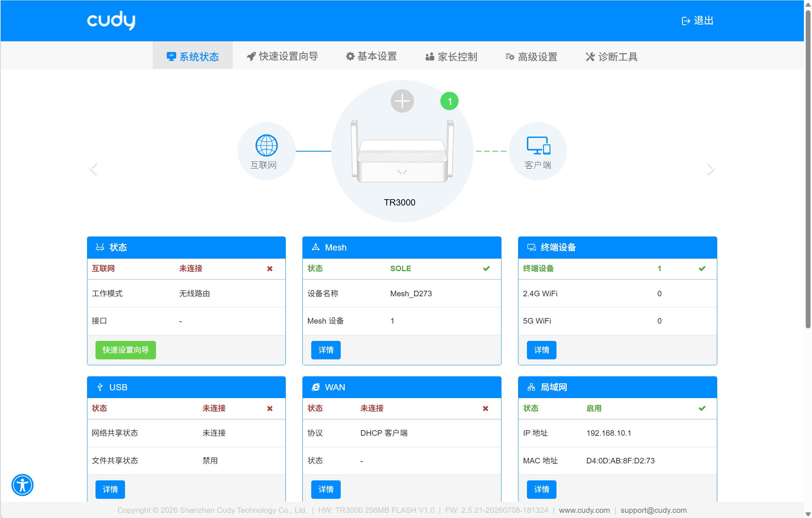Image resolution: width=812 pixels, height=518 pixels.
Task: Click the green check beside SOLE
Action: point(486,269)
